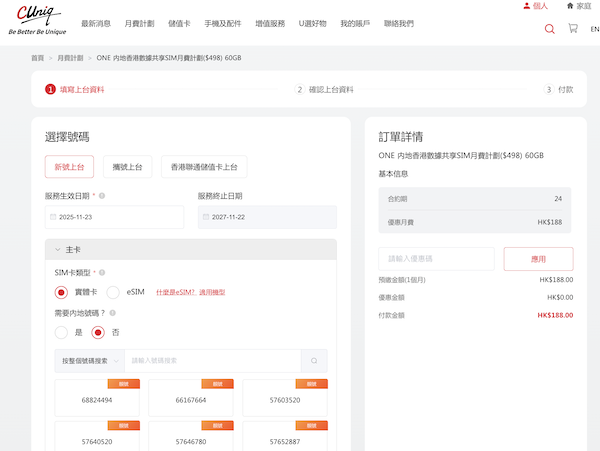Open the site search magnifier icon
600x451 pixels.
pos(549,29)
